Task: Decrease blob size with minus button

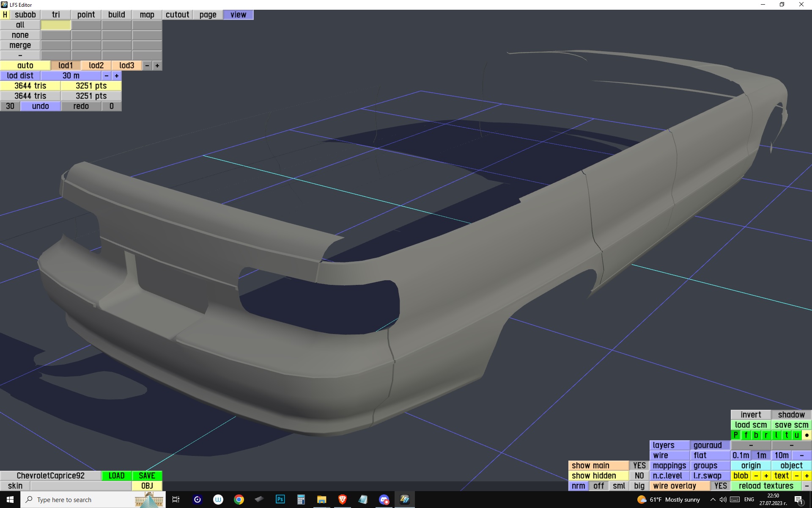Action: [x=756, y=476]
